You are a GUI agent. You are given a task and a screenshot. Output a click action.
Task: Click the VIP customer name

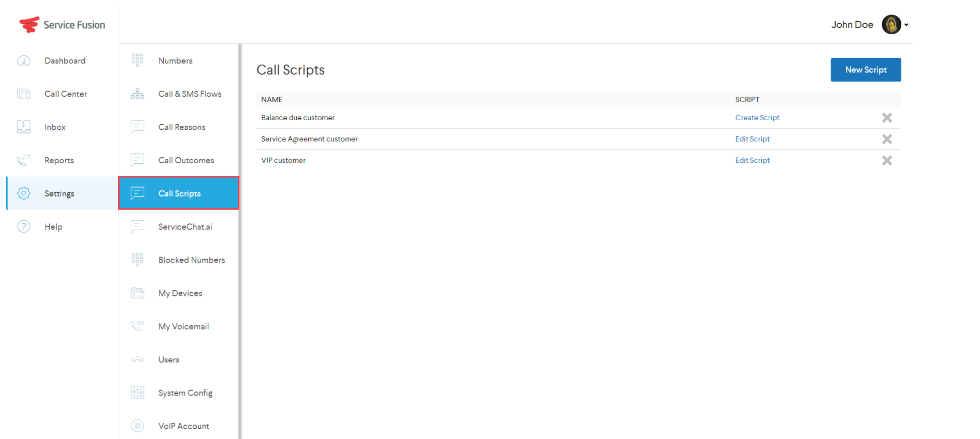coord(283,160)
